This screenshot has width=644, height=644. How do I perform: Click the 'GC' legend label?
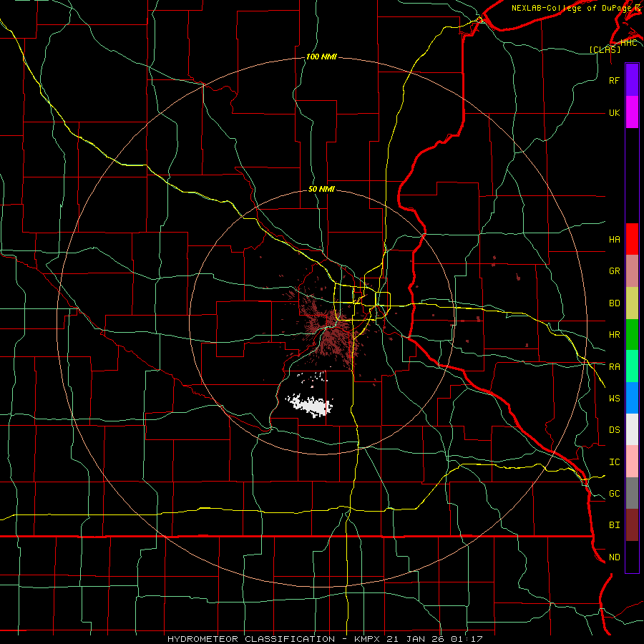(x=614, y=493)
